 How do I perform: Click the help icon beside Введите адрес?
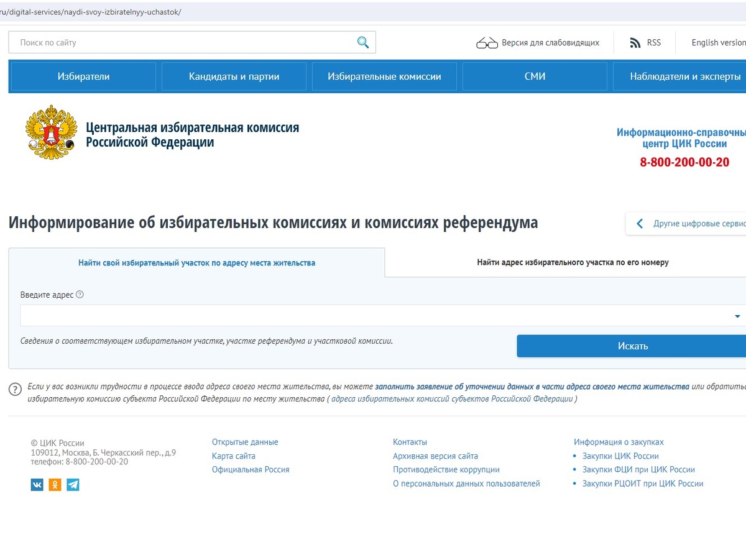pos(80,295)
